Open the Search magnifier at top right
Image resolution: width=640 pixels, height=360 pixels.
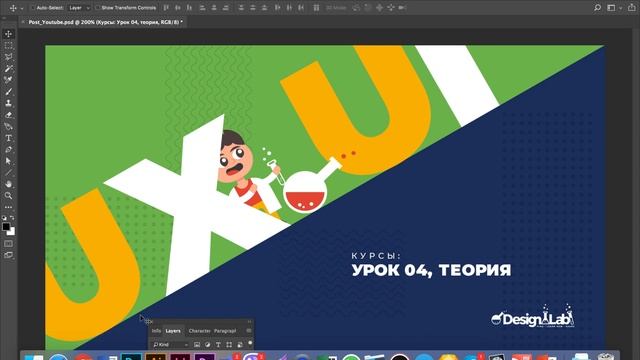[598, 8]
